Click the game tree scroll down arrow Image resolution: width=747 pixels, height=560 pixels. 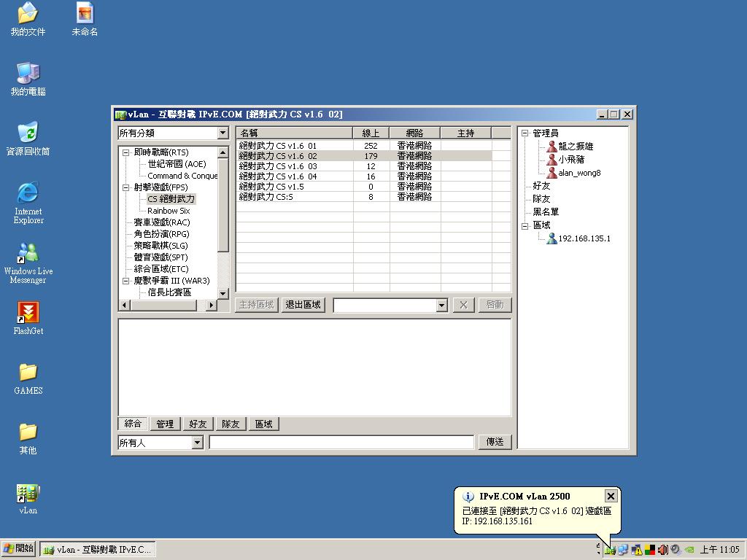click(x=223, y=293)
